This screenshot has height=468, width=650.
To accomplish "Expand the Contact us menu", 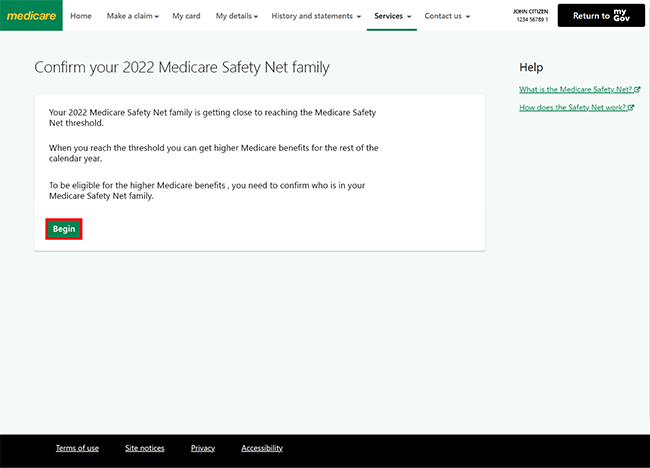I will pos(447,16).
